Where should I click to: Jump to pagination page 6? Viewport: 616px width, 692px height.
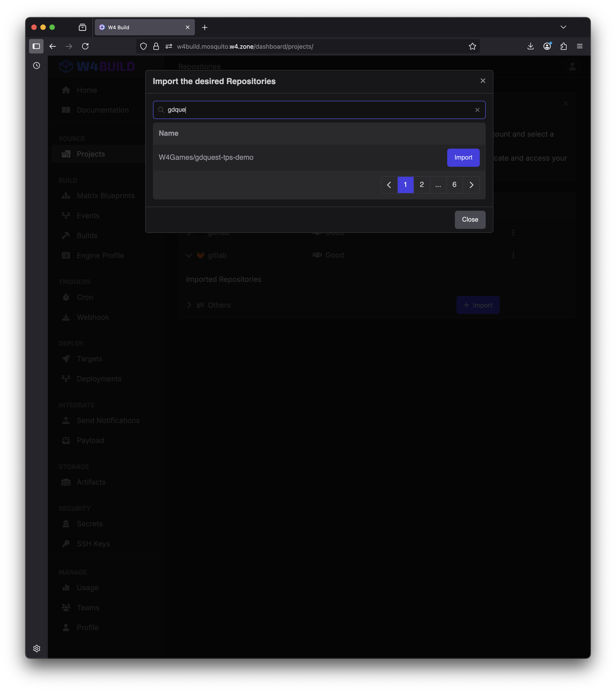[454, 184]
